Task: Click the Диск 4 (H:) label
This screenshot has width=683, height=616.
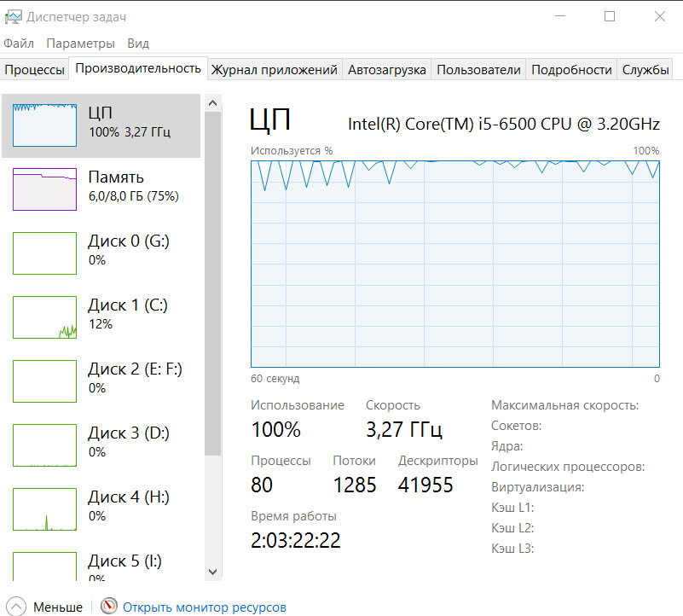Action: (x=129, y=497)
